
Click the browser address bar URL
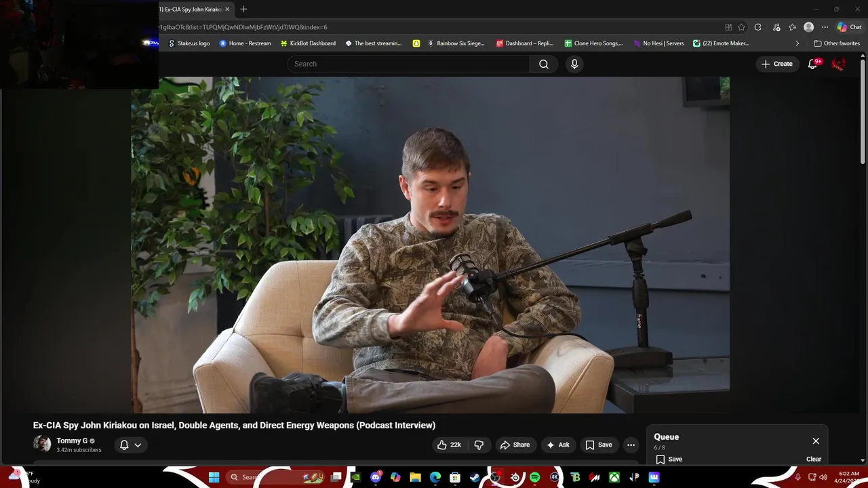(x=434, y=27)
